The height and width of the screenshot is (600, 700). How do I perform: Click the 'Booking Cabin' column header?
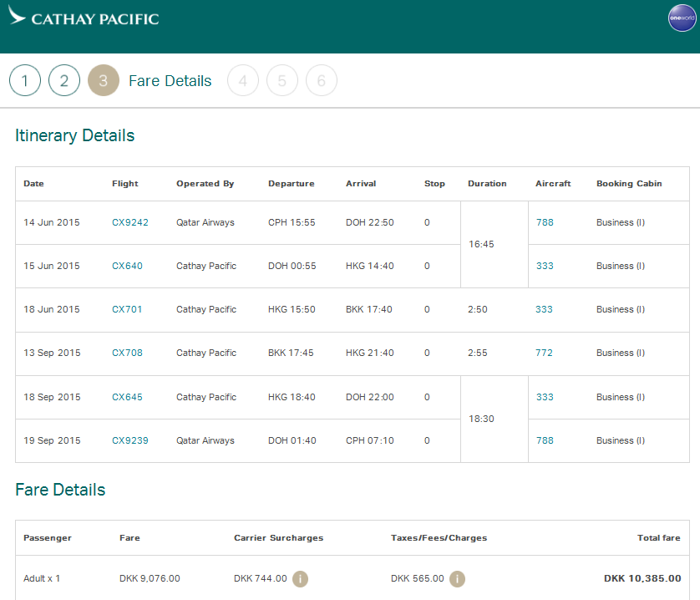click(x=629, y=184)
